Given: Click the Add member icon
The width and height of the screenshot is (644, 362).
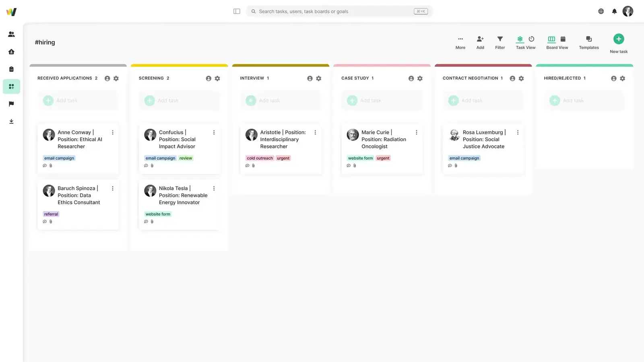Looking at the screenshot, I should click(480, 42).
